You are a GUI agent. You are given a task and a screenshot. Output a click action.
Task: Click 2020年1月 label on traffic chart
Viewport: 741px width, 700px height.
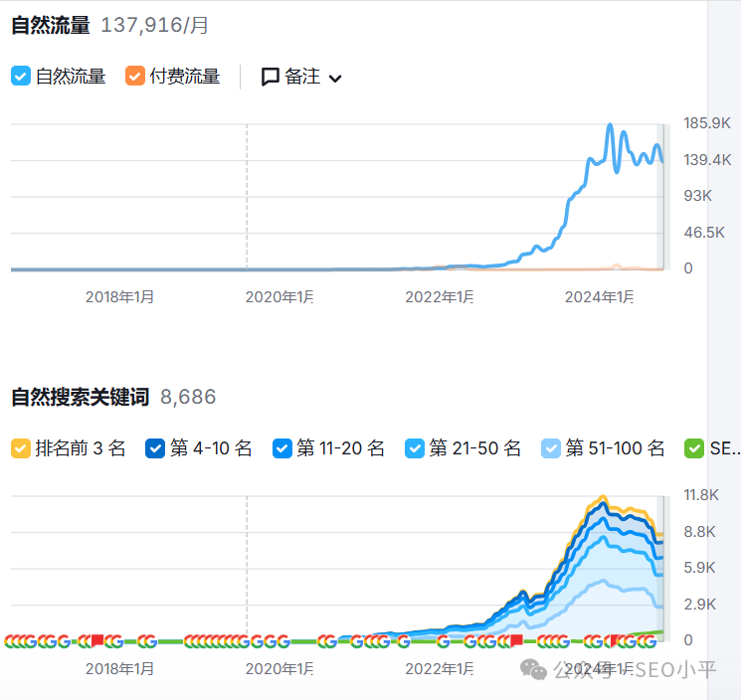(279, 297)
